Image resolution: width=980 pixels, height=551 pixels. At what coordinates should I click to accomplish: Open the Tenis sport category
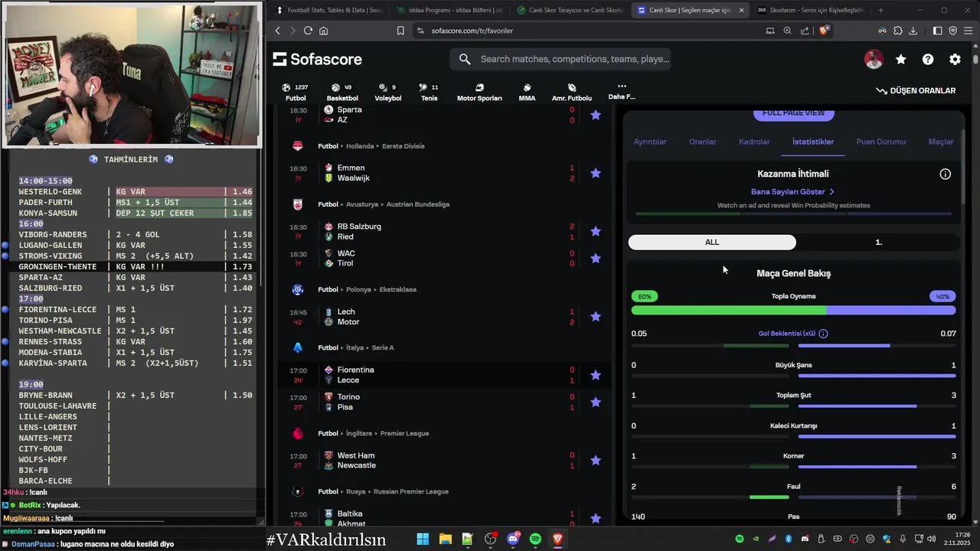click(x=429, y=93)
